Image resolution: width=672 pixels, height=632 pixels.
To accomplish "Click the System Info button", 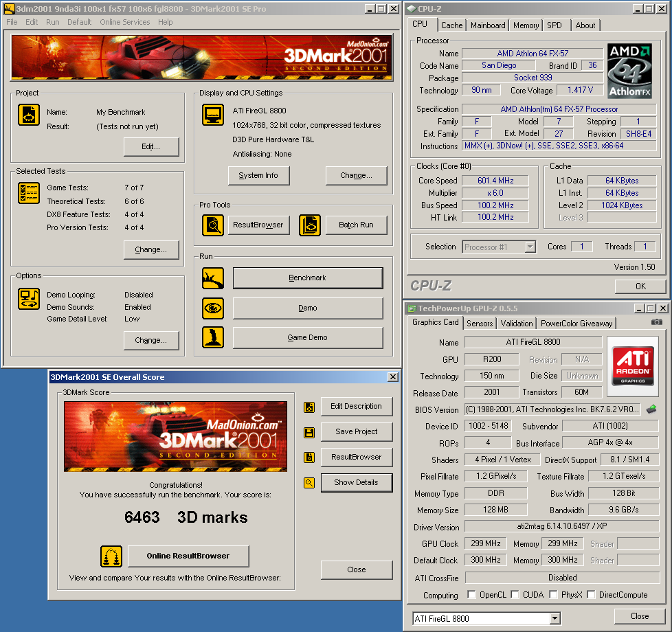I will [x=258, y=175].
